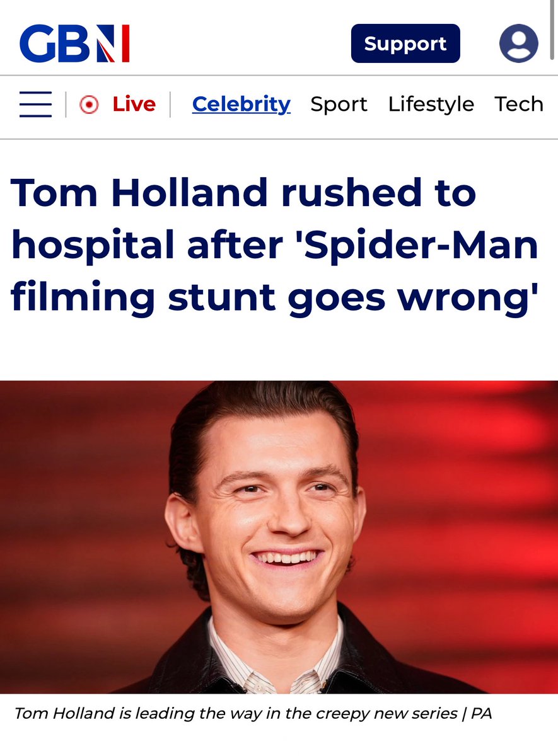Screen dimensions: 558x756
Task: Open the Tom Holland article photo
Action: pos(279,537)
